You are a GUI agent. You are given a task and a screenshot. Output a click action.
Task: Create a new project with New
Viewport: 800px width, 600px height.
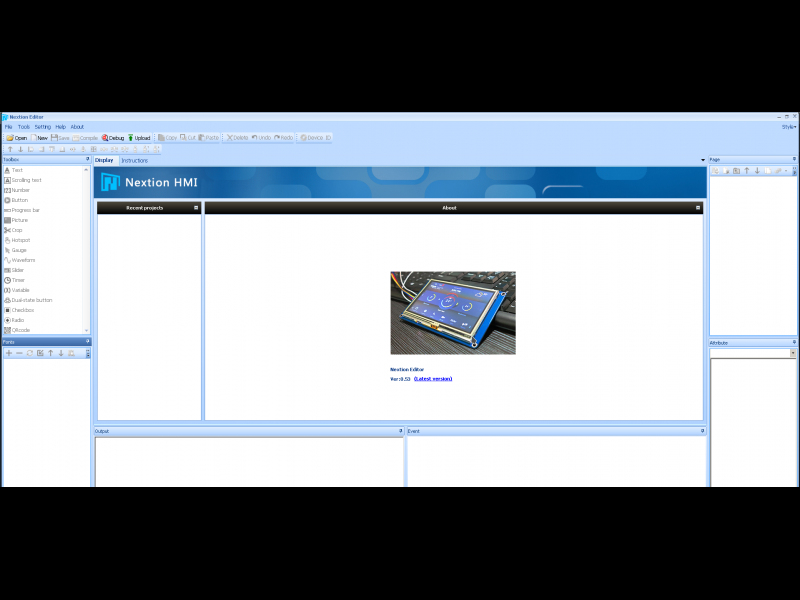[39, 138]
